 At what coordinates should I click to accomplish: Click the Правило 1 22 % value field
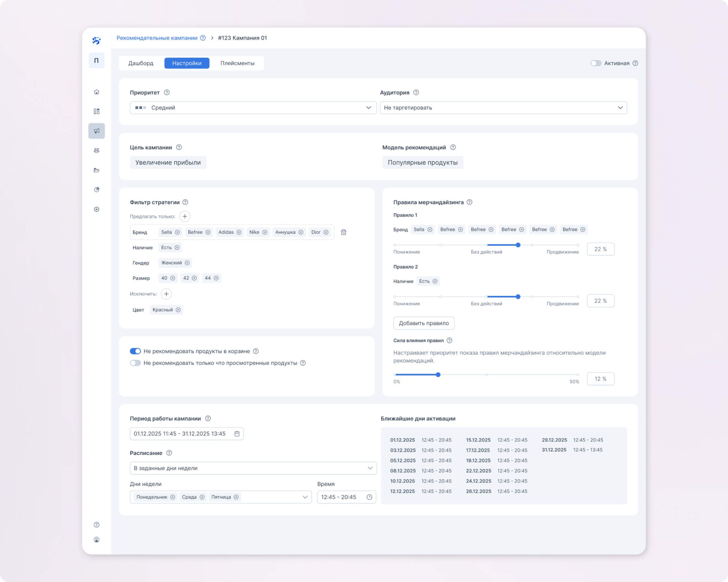click(601, 249)
